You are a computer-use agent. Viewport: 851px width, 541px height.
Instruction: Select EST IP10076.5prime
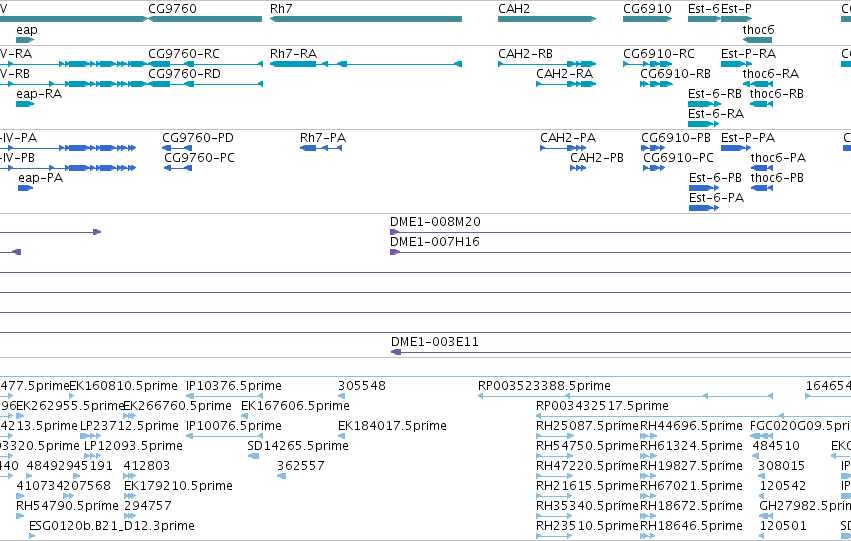coord(225,436)
